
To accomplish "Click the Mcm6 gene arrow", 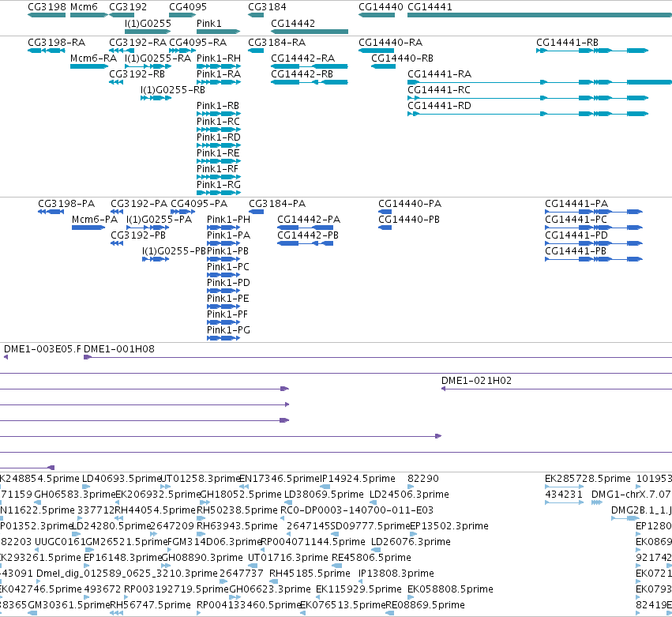I will click(x=89, y=15).
